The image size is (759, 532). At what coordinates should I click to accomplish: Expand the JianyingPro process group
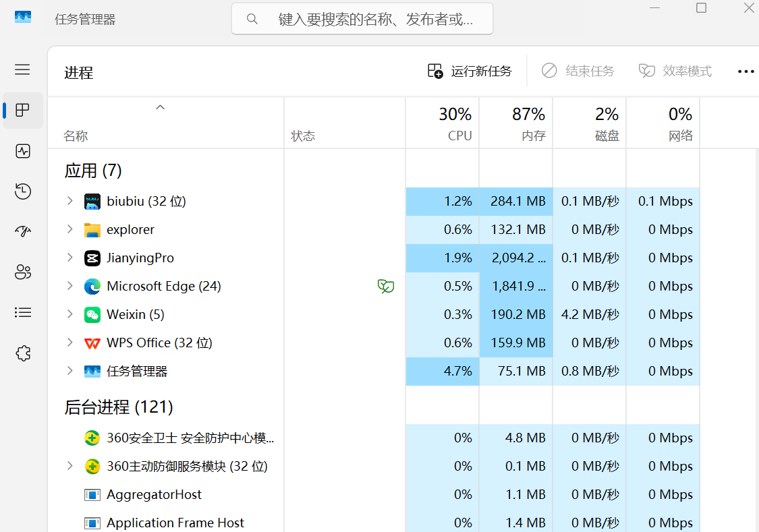click(x=69, y=258)
